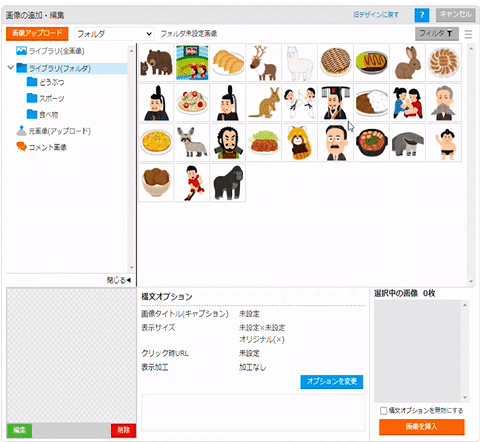The image size is (480, 442).
Task: Enable 構文オプションを無効にする checkbox
Action: [384, 411]
